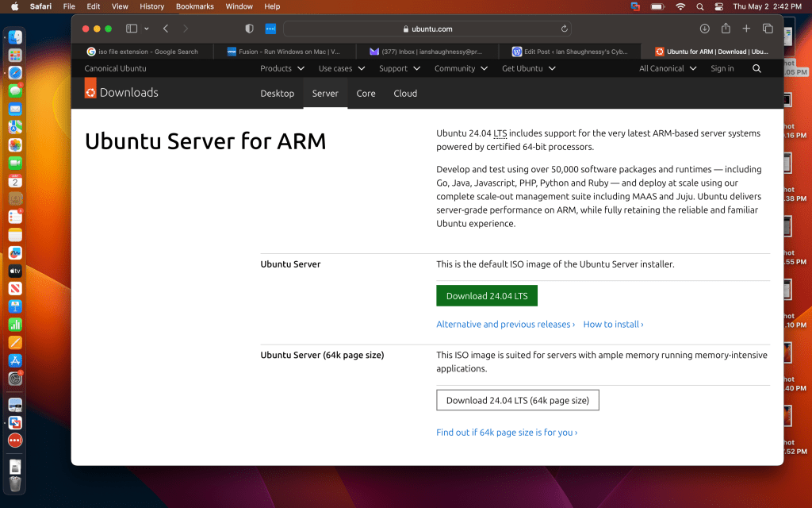Select the Cloud downloads tab
Viewport: 812px width, 508px height.
click(x=405, y=94)
